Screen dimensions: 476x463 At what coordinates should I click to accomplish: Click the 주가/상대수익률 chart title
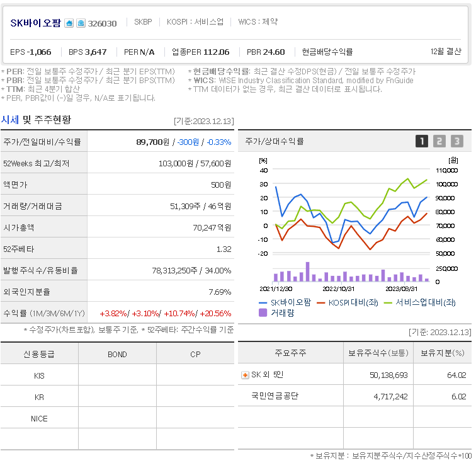[x=275, y=141]
